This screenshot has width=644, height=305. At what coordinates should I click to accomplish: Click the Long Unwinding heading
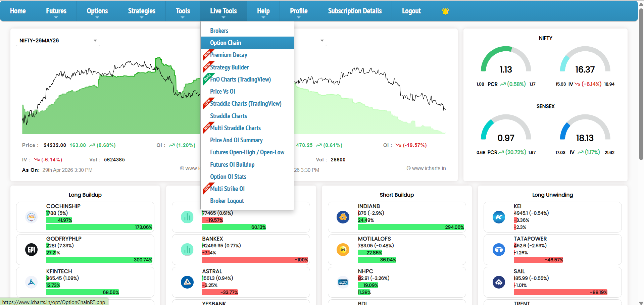552,195
